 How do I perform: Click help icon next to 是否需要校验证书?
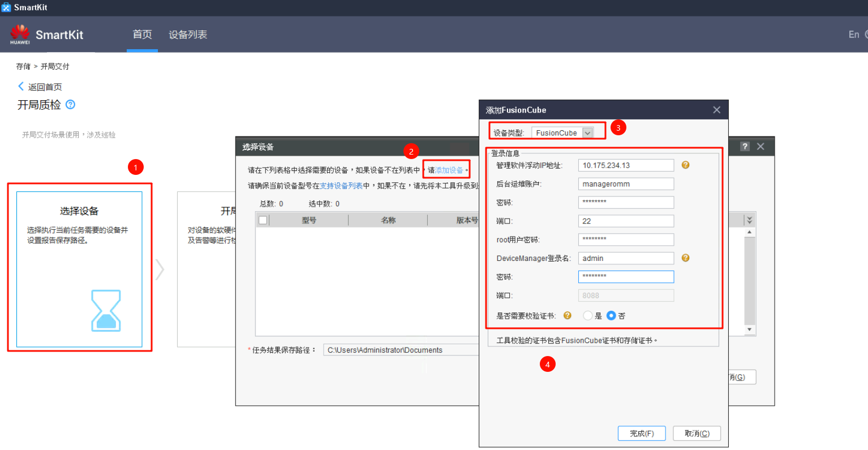(567, 315)
